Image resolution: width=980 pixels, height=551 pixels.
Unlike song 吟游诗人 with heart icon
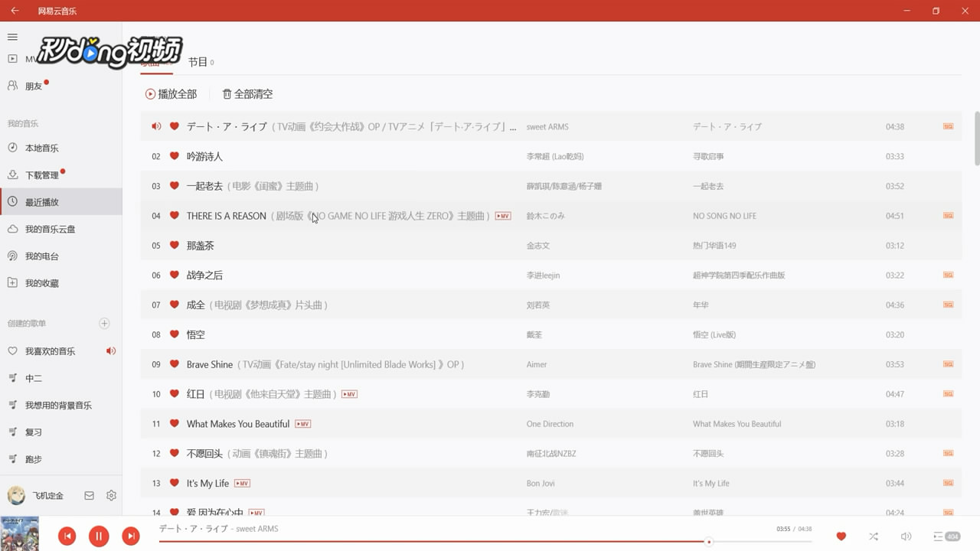click(x=175, y=156)
